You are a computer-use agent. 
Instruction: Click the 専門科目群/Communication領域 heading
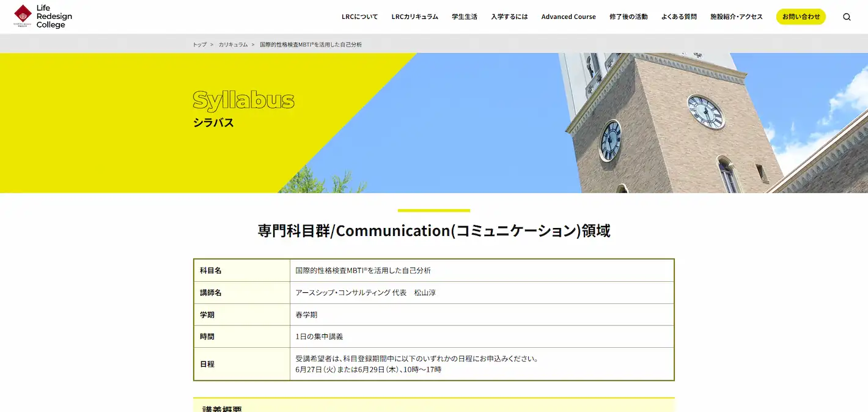point(434,230)
